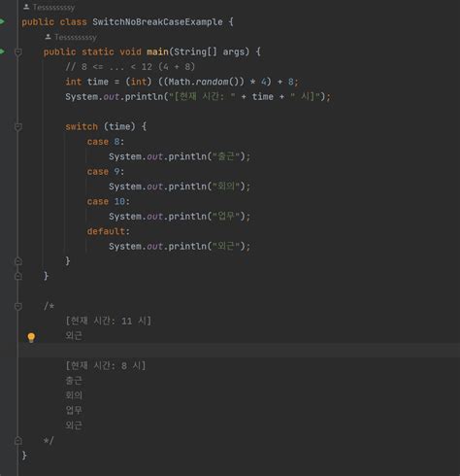The height and width of the screenshot is (476, 460).
Task: Click the 'switch' keyword
Action: pos(82,126)
